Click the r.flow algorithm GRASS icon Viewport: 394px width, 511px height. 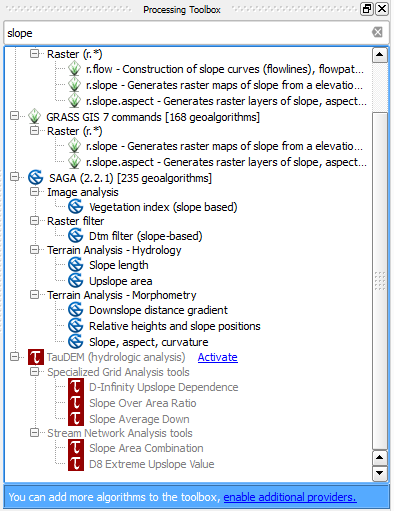click(74, 69)
